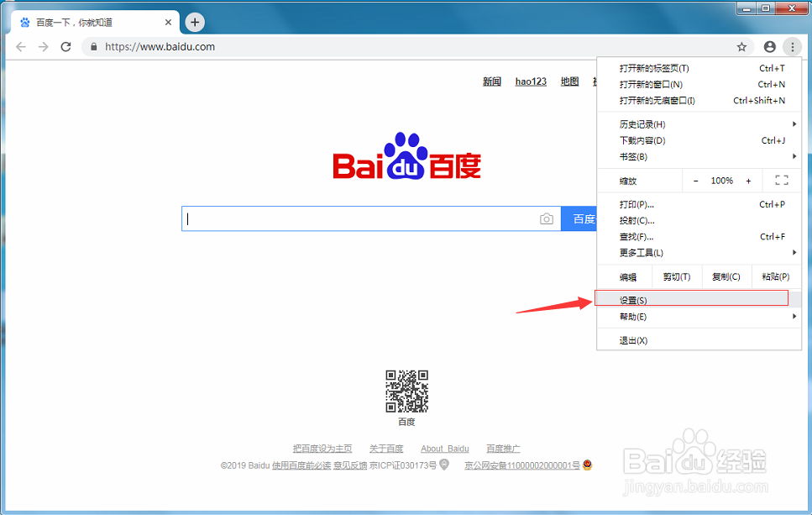Choose 查找(F)... from the menu

(699, 237)
